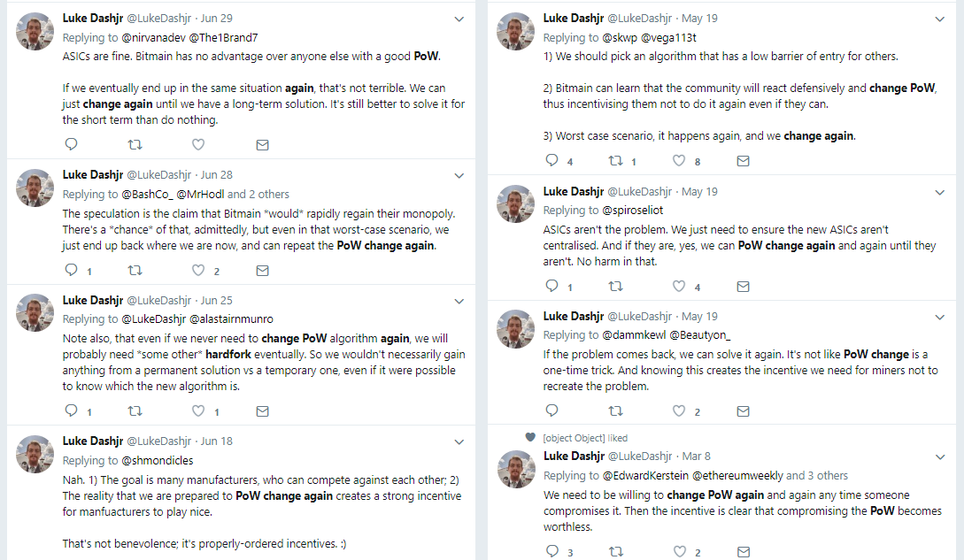Click Luke Dashjr avatar on Jun 29 tweet
This screenshot has height=560, width=964.
36,32
